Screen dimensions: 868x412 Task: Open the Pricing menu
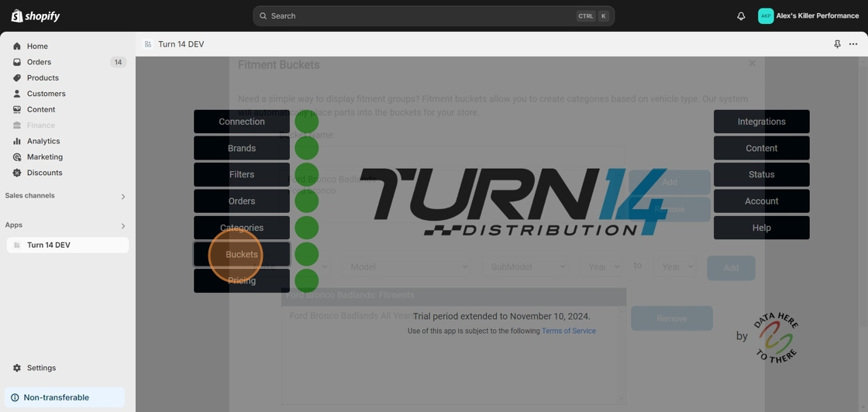241,281
